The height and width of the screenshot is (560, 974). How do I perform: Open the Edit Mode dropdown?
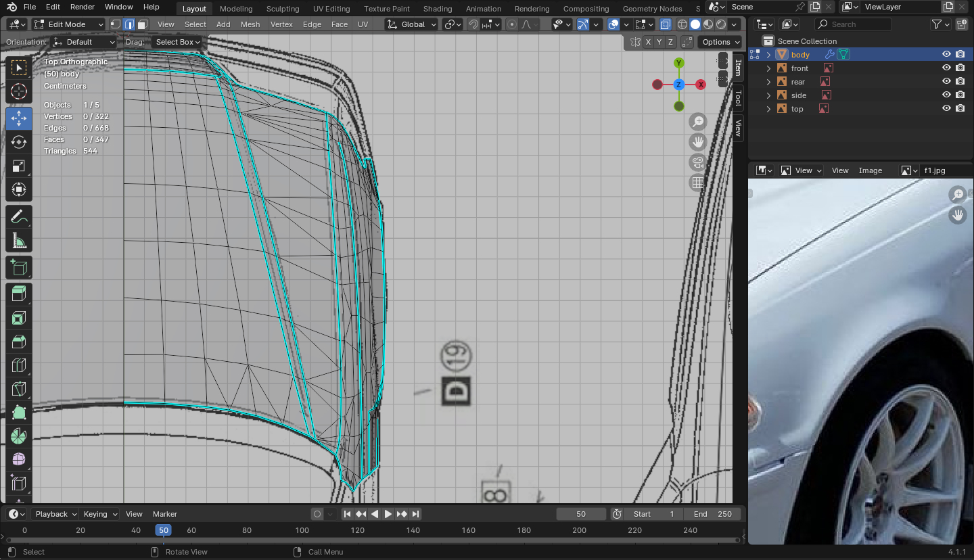pos(68,24)
